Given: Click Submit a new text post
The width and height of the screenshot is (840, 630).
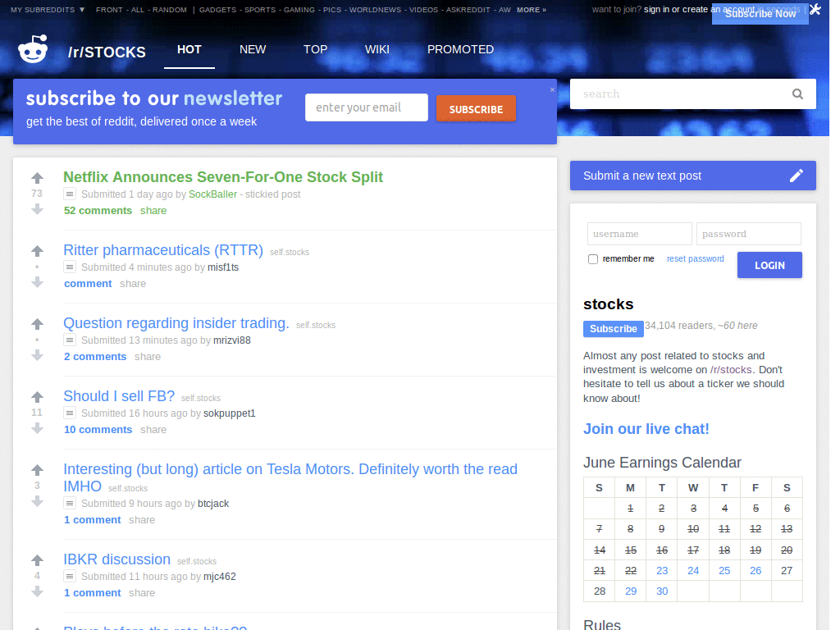Looking at the screenshot, I should coord(692,176).
